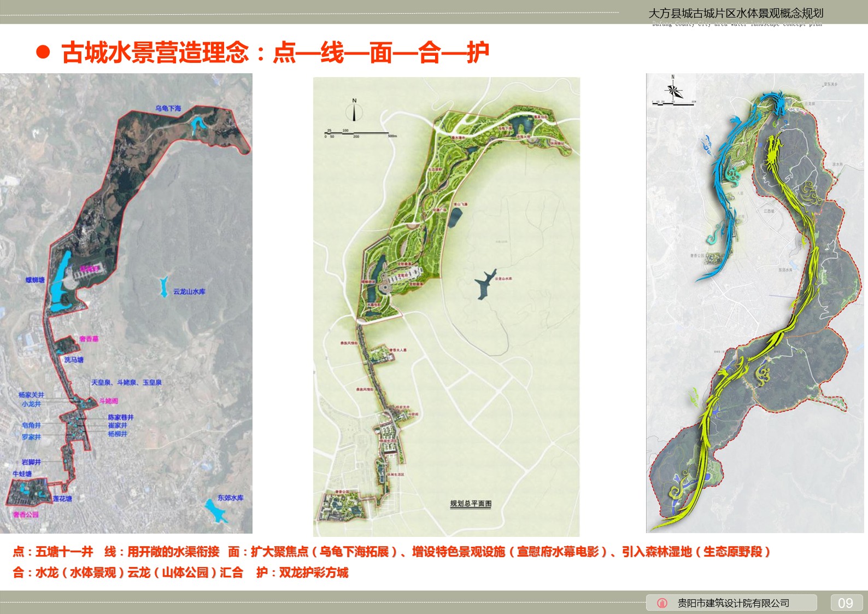
Task: Click the 护：双龙护彩方城 text
Action: click(302, 572)
